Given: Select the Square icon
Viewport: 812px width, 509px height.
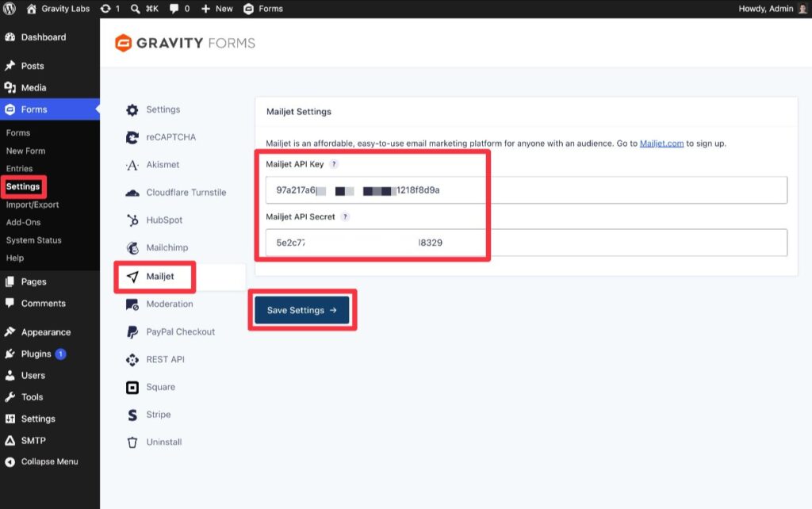Looking at the screenshot, I should coord(132,388).
